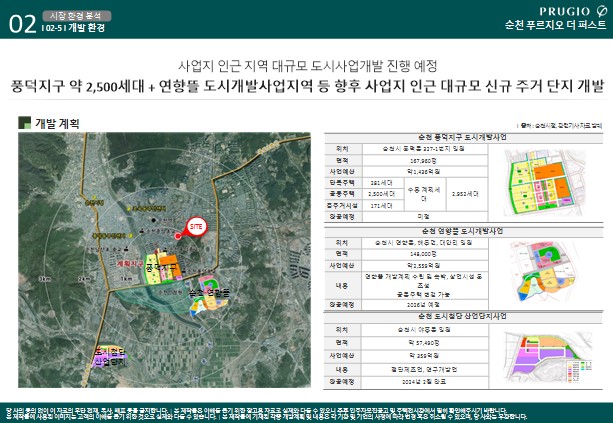The width and height of the screenshot is (613, 423).
Task: Click the 순천 연향뜰 colored zone on map
Action: click(x=209, y=295)
